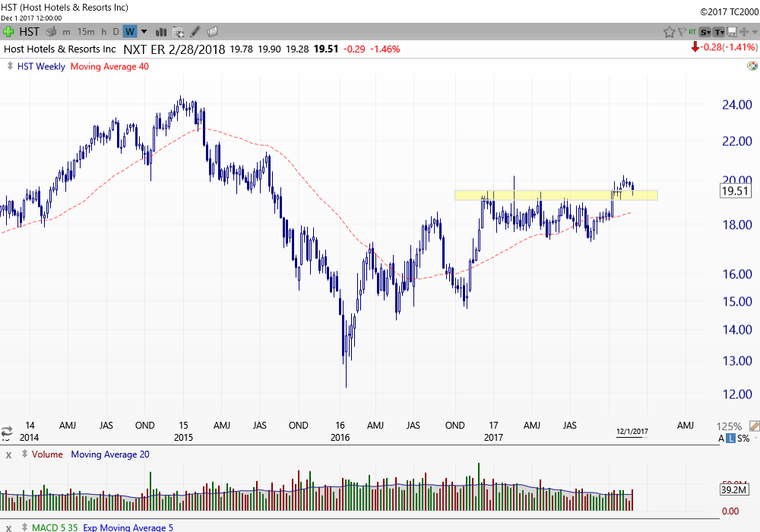Expand the T dropdown menu
Image resolution: width=760 pixels, height=532 pixels.
(x=719, y=31)
